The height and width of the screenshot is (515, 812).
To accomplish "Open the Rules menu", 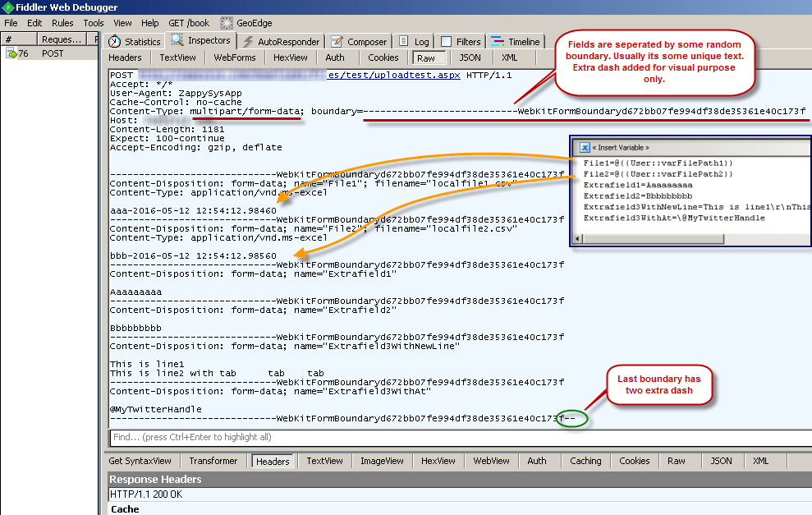I will coord(62,22).
